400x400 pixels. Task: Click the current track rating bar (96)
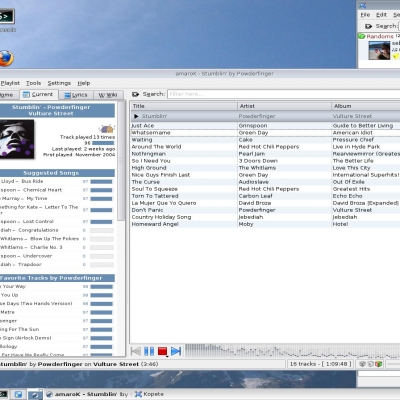coord(103,143)
